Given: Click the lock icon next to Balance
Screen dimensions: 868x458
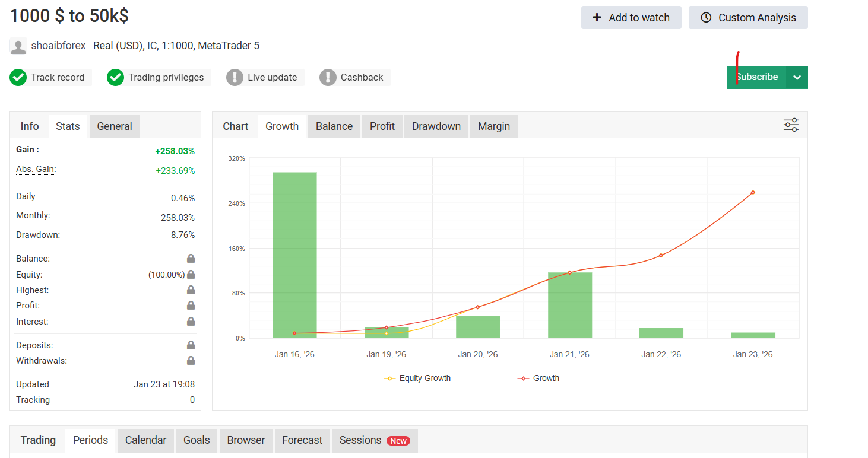Looking at the screenshot, I should [191, 259].
